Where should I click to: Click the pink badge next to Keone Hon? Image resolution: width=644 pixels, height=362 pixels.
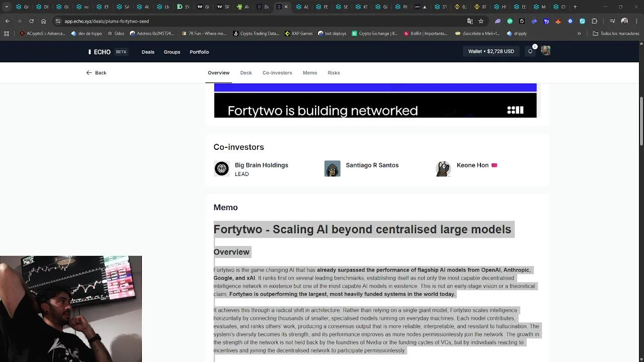tap(494, 165)
